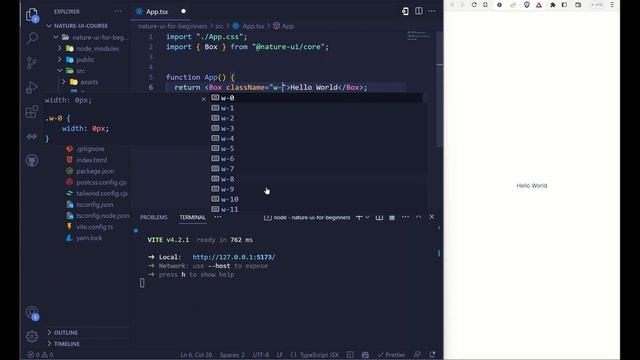640x360 pixels.
Task: Switch to the TERMINAL panel tab
Action: point(192,218)
